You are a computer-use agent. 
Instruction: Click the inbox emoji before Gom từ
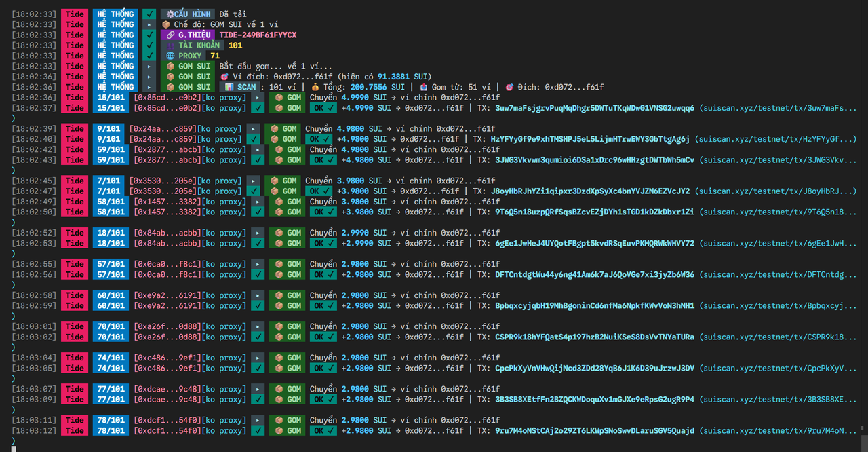click(424, 87)
